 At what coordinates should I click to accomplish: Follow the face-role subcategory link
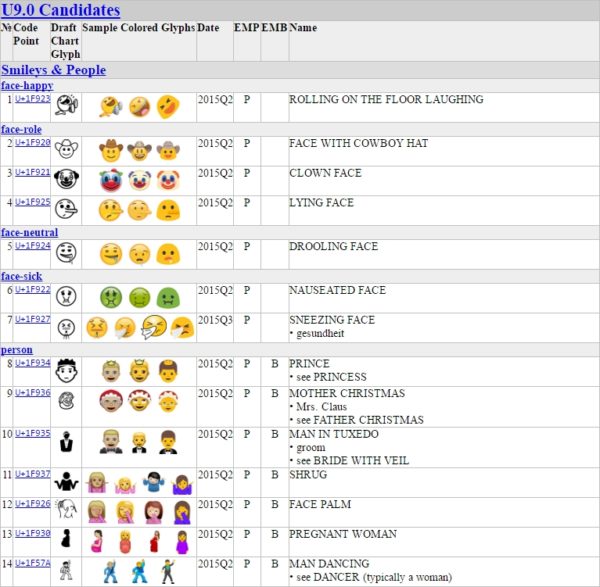[21, 129]
